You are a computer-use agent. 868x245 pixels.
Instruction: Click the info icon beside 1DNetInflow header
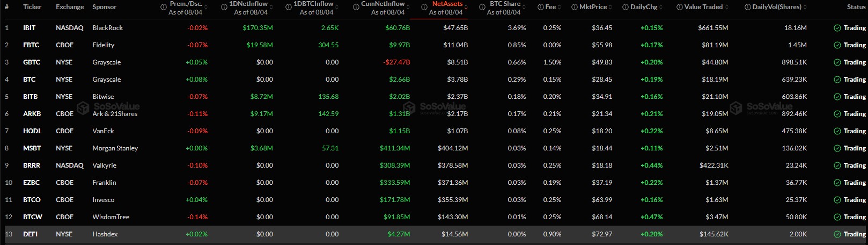tap(224, 7)
